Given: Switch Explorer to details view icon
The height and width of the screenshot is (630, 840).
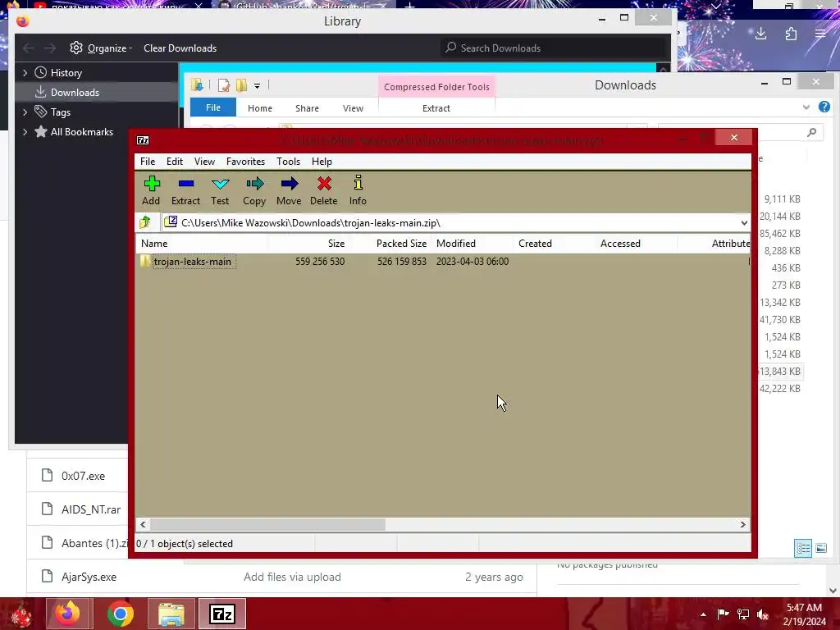Looking at the screenshot, I should point(802,548).
